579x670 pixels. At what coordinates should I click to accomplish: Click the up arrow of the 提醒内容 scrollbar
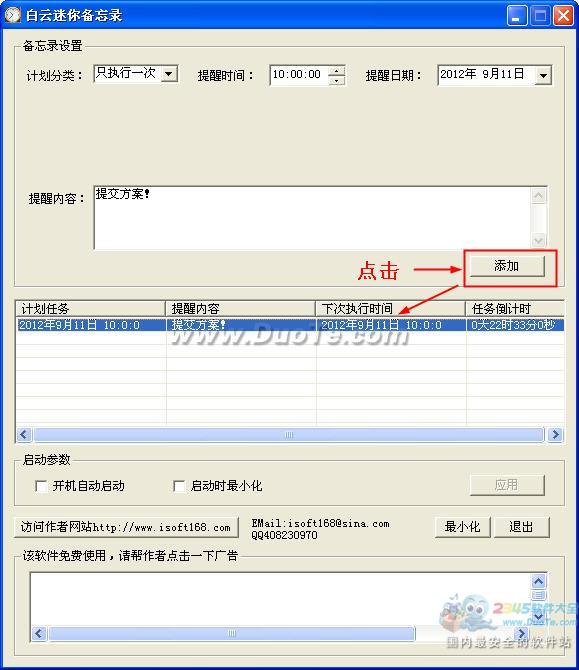538,196
